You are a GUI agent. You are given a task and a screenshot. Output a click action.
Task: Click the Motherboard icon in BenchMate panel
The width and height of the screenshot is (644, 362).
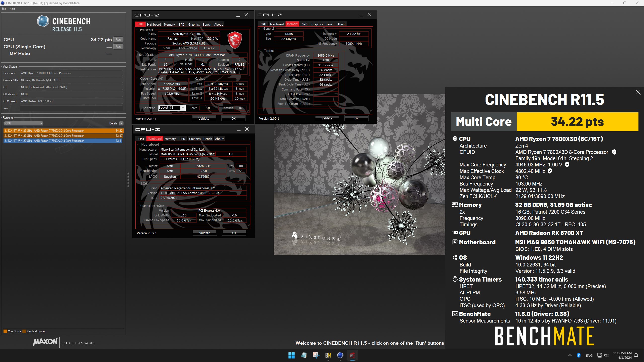[x=455, y=242]
